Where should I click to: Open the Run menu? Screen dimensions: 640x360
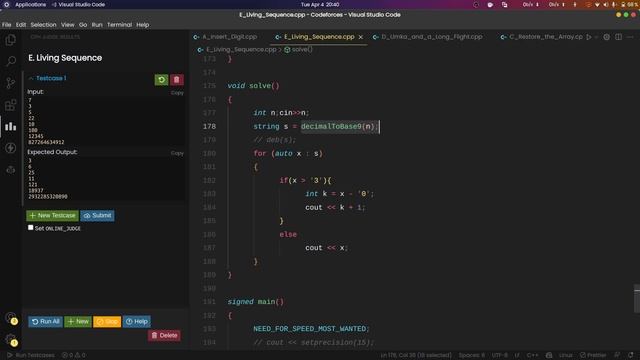[x=97, y=24]
